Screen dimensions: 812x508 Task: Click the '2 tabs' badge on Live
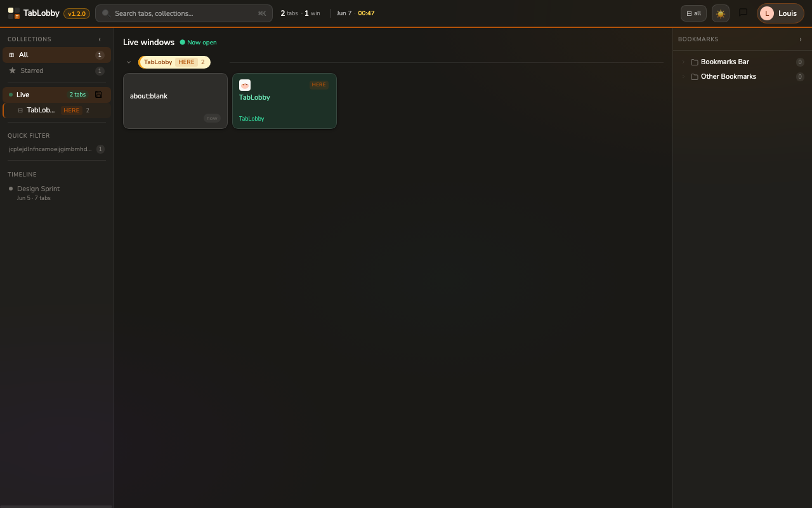click(x=77, y=95)
